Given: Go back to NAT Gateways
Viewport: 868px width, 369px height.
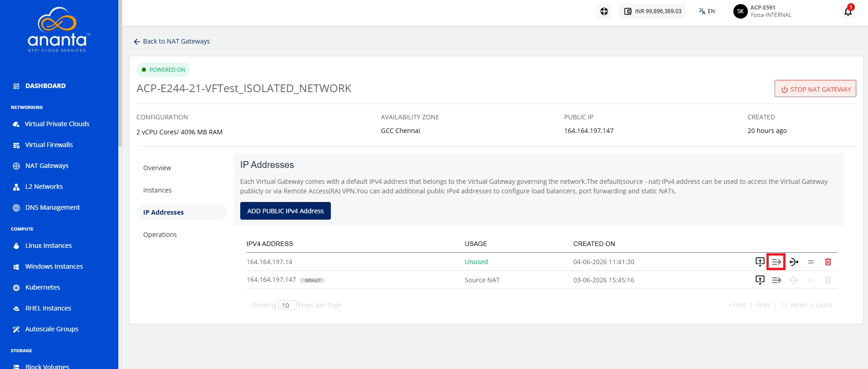Looking at the screenshot, I should (x=172, y=41).
